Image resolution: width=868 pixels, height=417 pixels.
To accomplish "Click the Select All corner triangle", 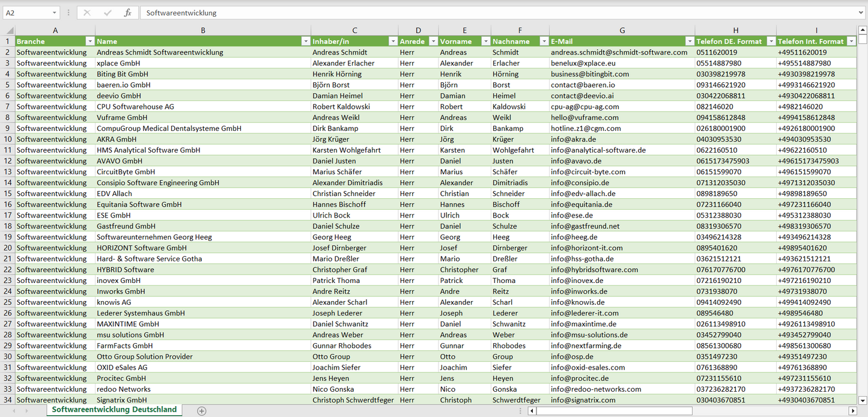I will (x=10, y=31).
